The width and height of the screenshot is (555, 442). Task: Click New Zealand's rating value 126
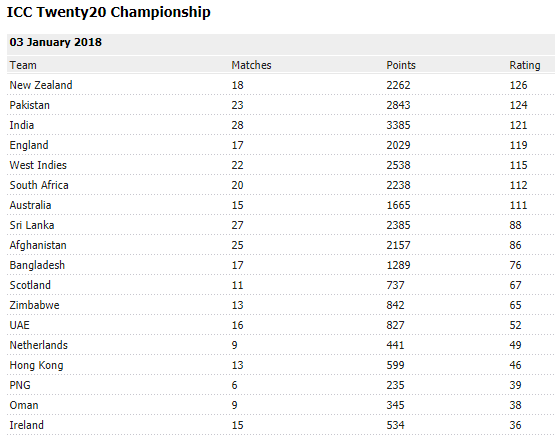coord(518,85)
